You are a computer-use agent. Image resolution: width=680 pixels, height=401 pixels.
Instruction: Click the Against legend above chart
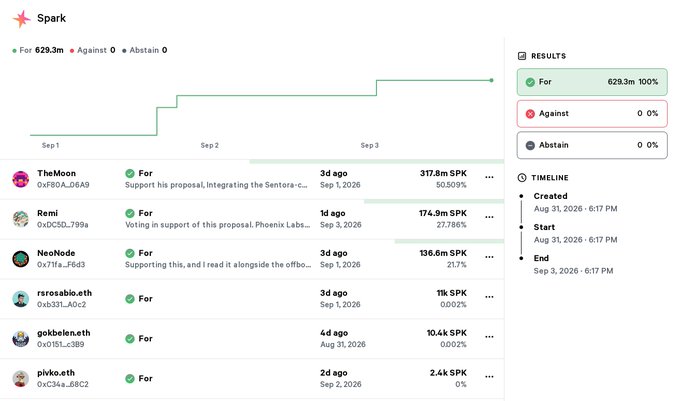92,50
